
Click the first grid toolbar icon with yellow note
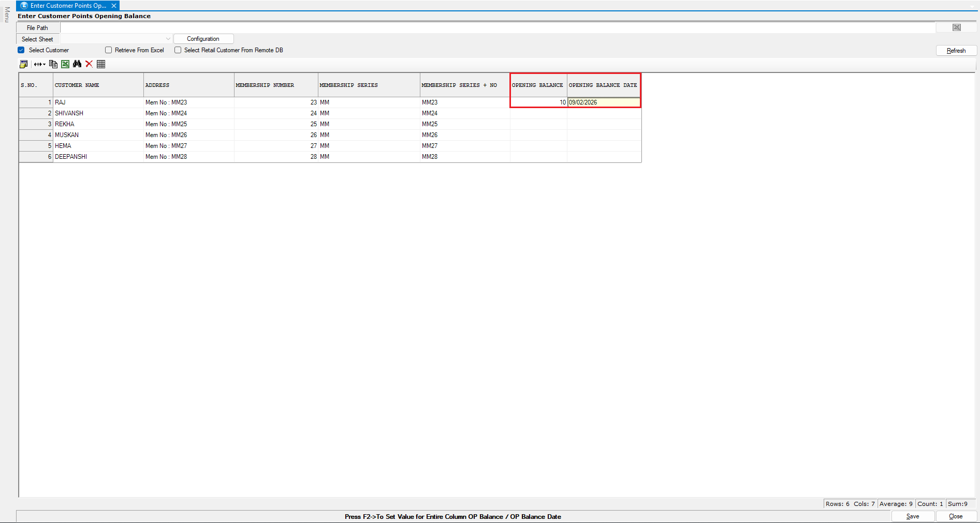[23, 64]
